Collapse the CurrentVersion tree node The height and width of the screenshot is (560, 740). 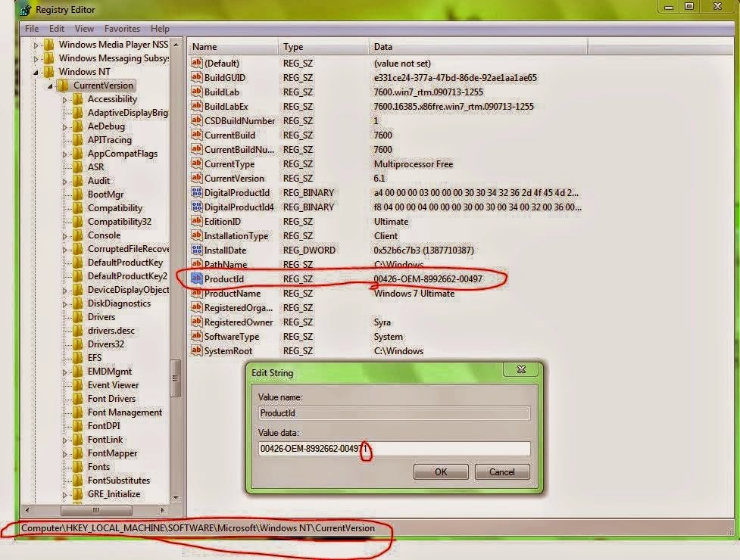click(51, 86)
